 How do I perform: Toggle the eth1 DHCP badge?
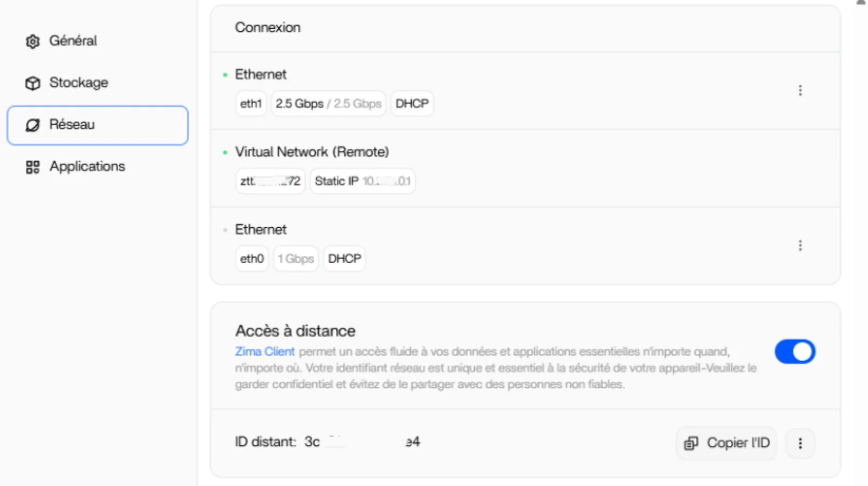point(412,103)
